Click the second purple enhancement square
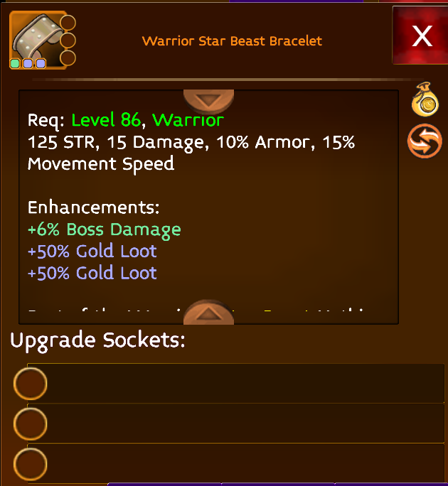 [x=41, y=63]
